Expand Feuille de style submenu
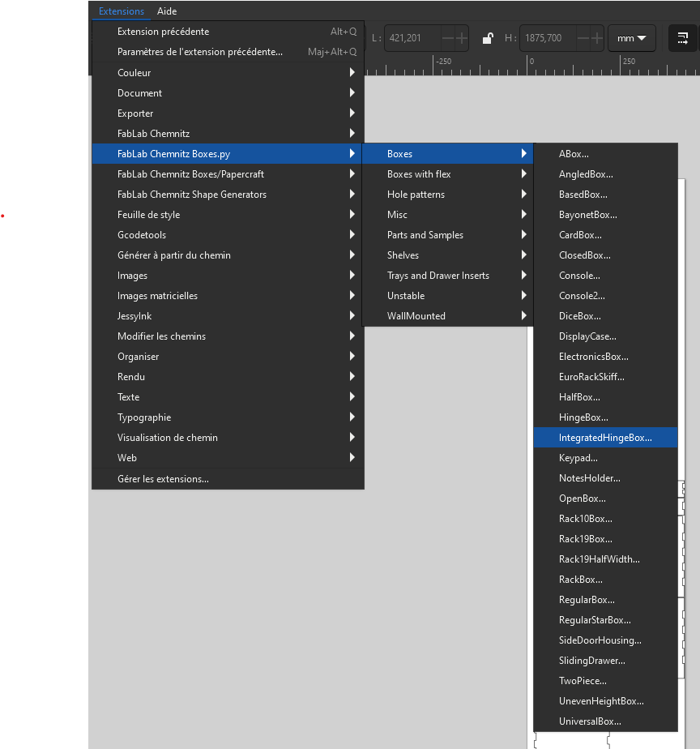700x749 pixels. point(228,215)
